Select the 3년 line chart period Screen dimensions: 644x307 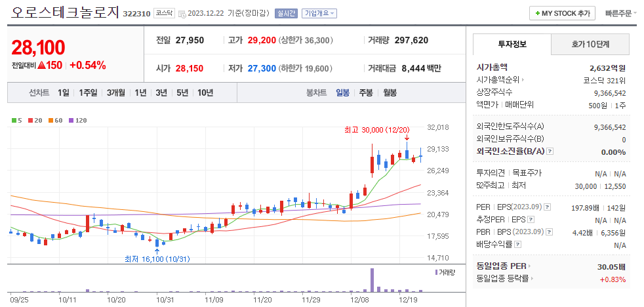pyautogui.click(x=161, y=93)
